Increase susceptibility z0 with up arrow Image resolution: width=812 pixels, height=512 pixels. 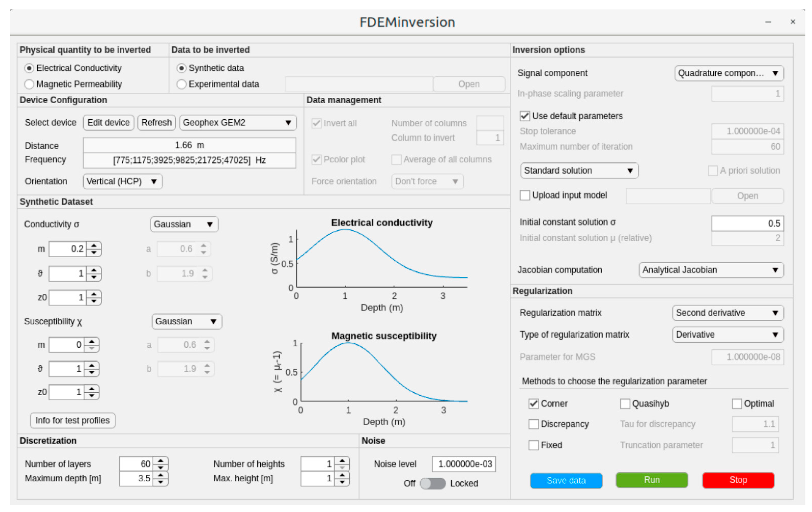point(91,389)
